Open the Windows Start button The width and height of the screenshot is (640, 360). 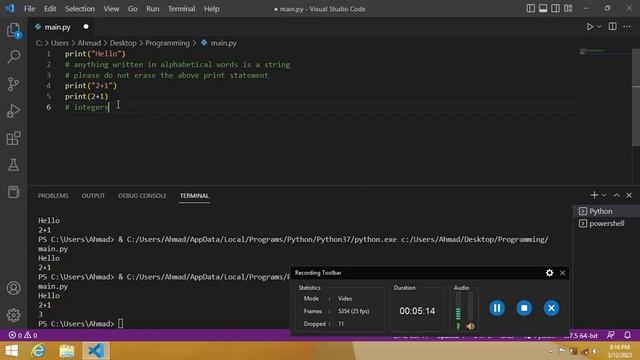pyautogui.click(x=11, y=351)
